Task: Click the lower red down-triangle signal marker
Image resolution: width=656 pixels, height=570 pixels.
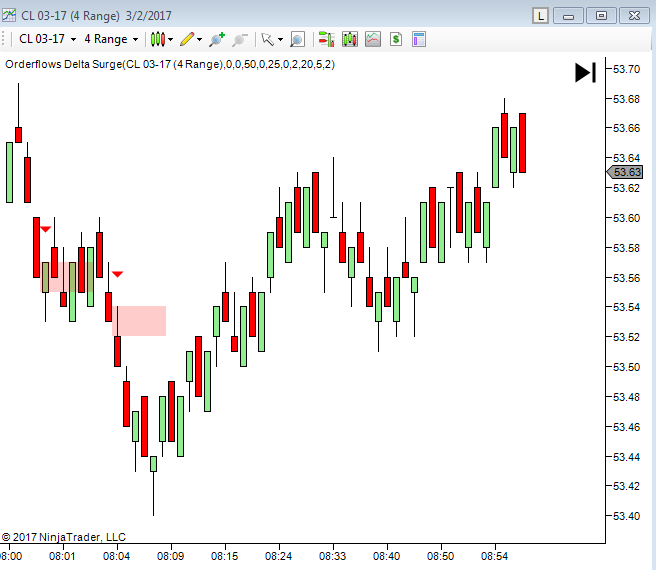Action: tap(118, 274)
